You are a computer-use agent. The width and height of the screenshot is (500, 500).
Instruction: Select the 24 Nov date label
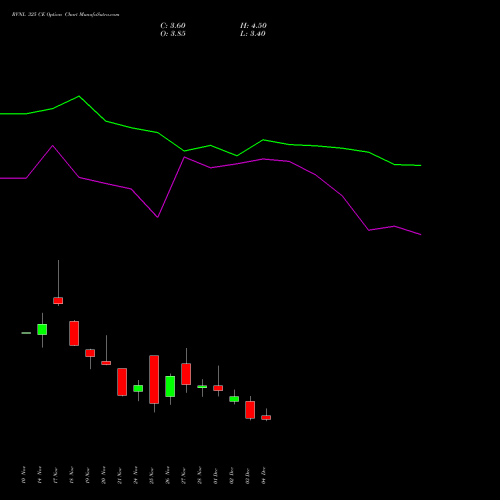tap(135, 475)
